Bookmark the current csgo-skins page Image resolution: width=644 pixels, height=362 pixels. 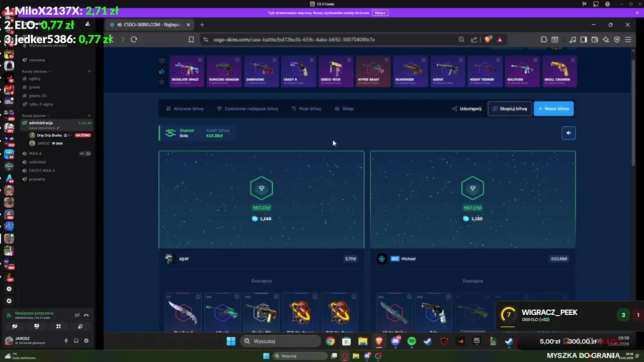click(x=191, y=39)
